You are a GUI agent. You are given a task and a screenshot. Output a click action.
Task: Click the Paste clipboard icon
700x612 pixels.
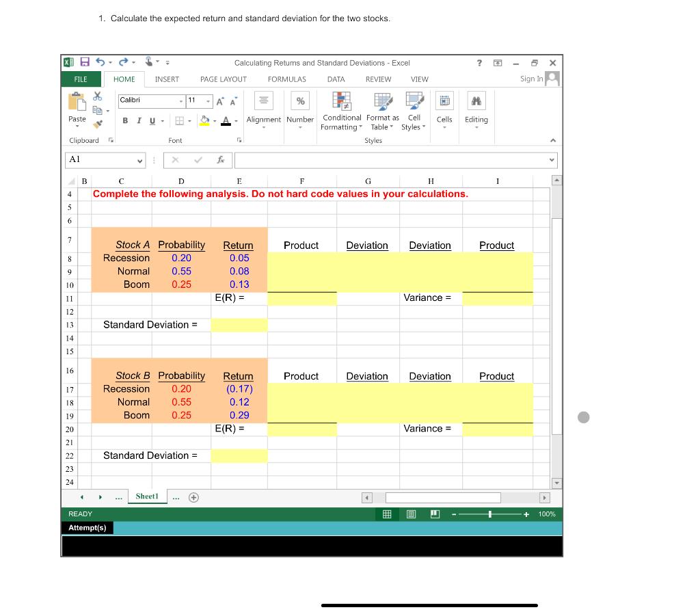[77, 101]
